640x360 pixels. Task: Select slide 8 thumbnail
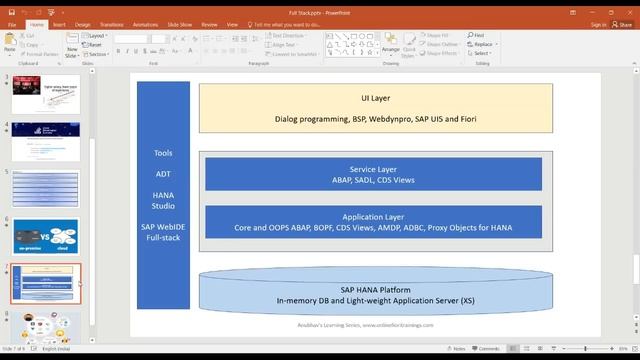coord(46,327)
